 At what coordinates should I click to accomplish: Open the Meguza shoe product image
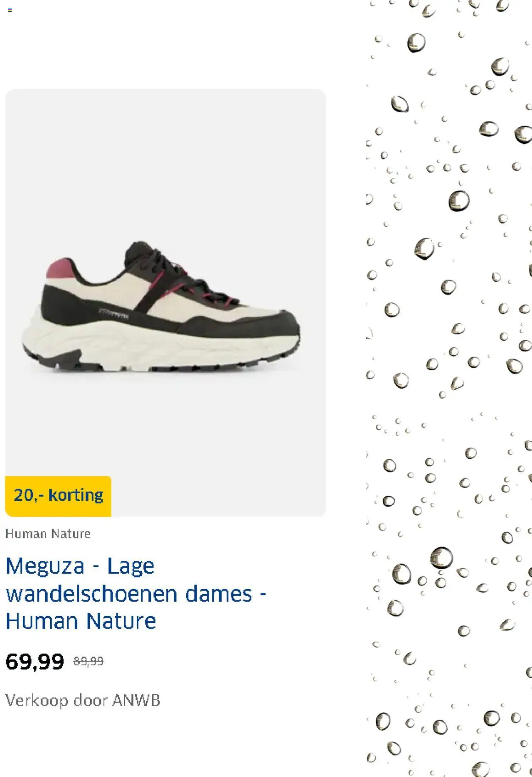(x=165, y=303)
